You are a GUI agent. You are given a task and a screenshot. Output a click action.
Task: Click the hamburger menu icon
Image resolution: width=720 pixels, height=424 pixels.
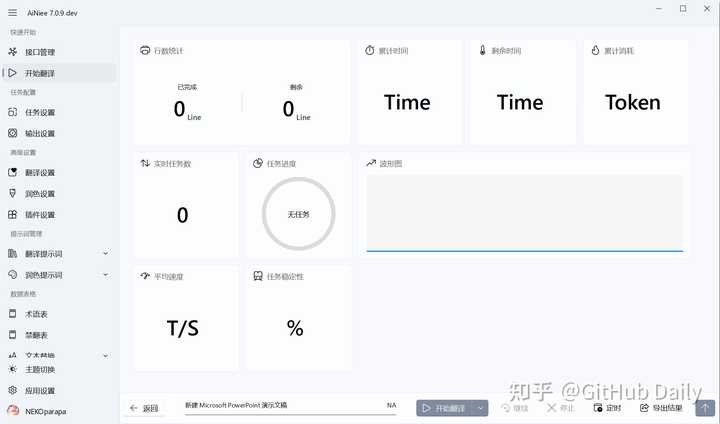[12, 9]
